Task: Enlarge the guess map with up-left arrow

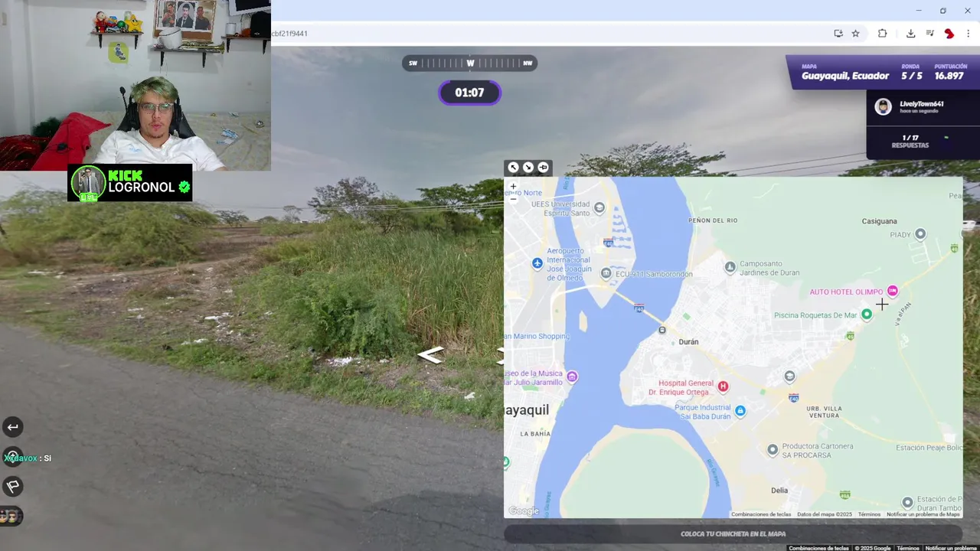Action: pos(513,168)
